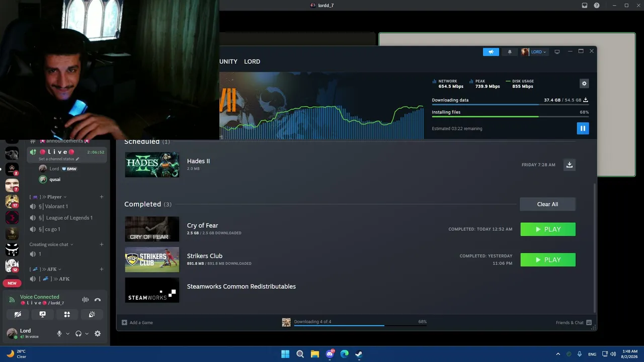Open Microsoft Edge from taskbar
This screenshot has width=644, height=362.
[344, 354]
